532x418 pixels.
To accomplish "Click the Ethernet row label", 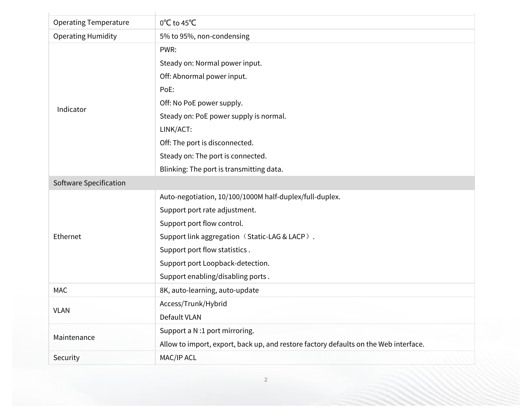I will point(67,237).
